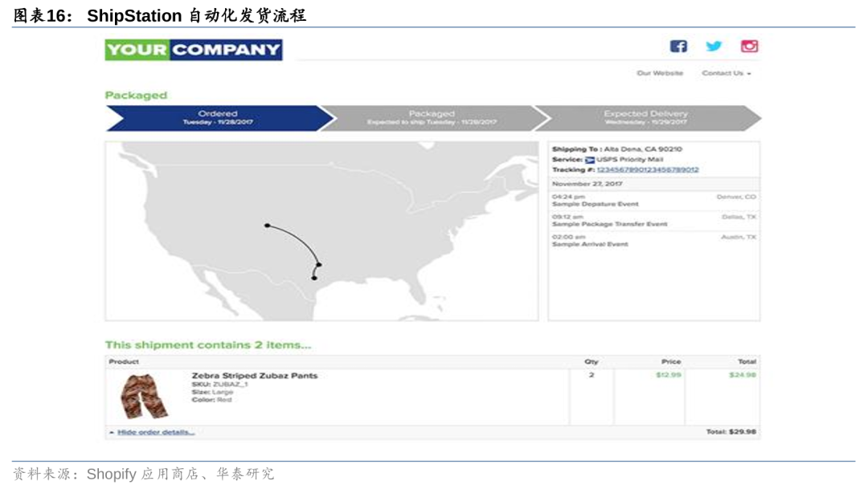
Task: Click the Zebra Striped Zubaz Pants product name
Action: click(x=255, y=376)
